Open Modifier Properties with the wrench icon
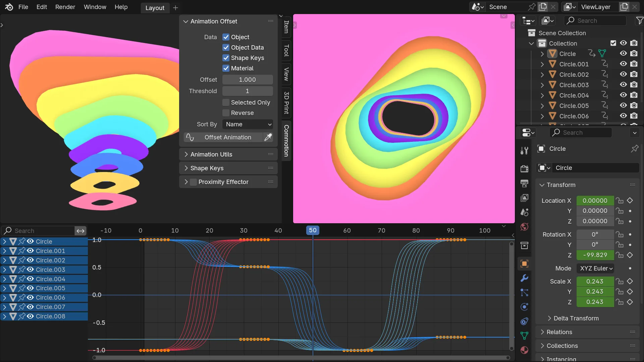 [x=524, y=278]
